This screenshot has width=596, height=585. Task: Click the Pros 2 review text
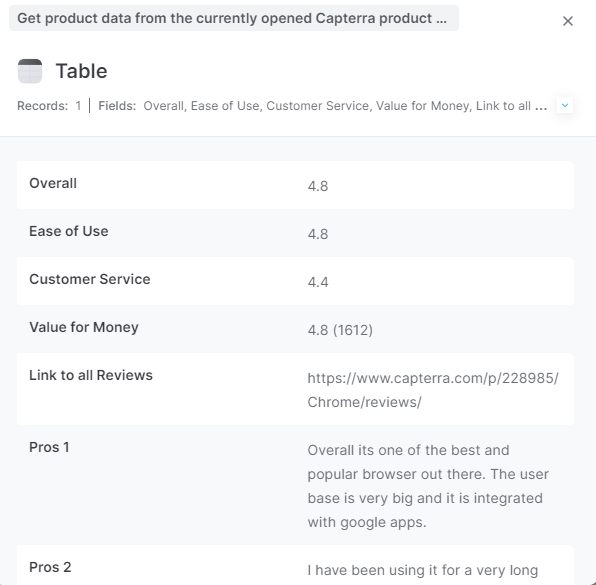click(x=423, y=570)
